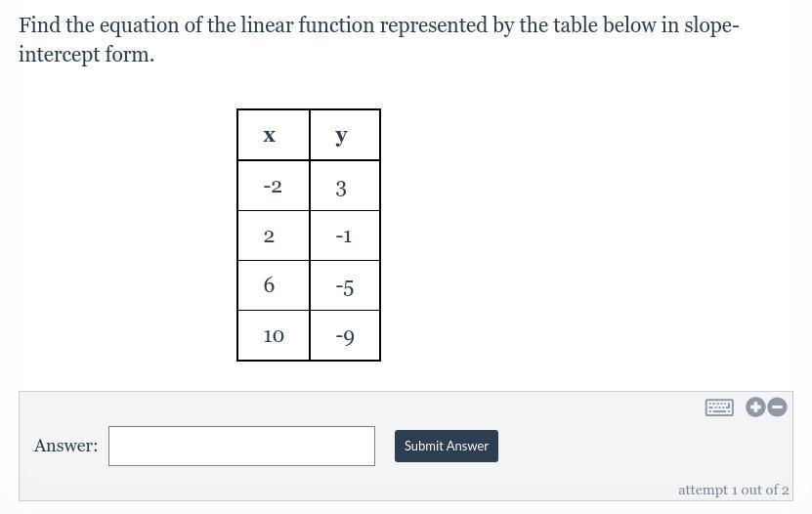Submit Answer button click
Image resolution: width=812 pixels, height=514 pixels.
[447, 447]
